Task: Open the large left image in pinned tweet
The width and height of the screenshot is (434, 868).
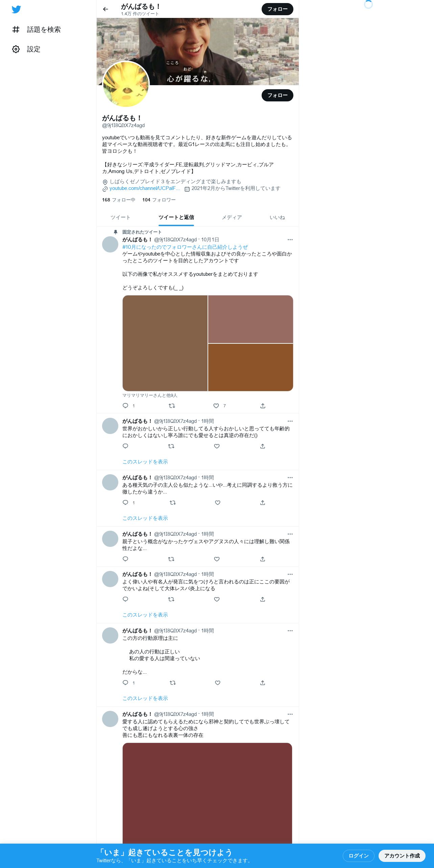Action: tap(165, 343)
